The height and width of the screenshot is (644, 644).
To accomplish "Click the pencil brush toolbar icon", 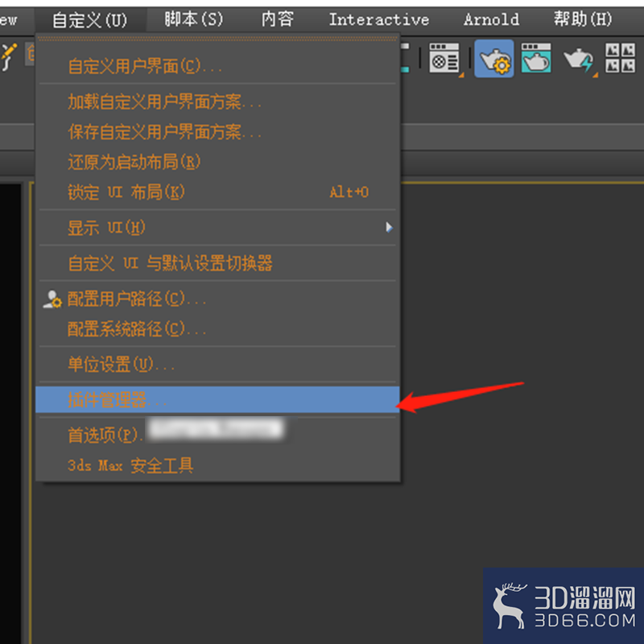I will pos(8,56).
